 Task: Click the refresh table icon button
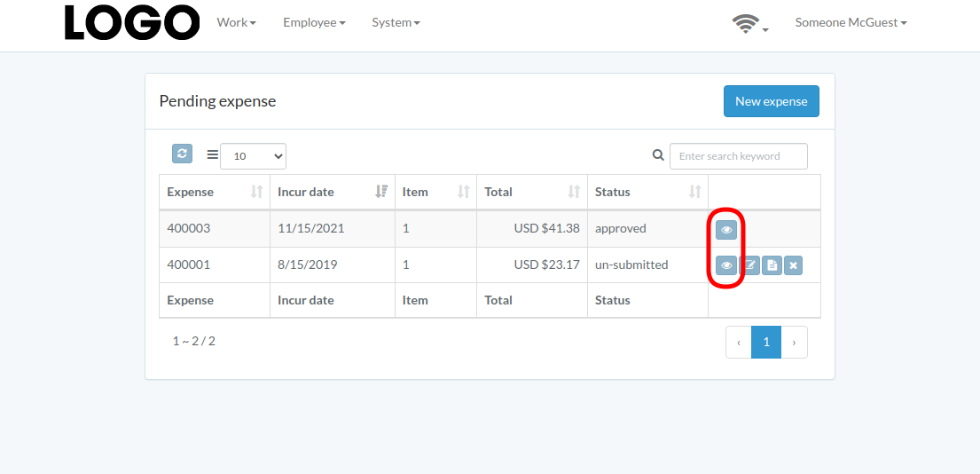pyautogui.click(x=182, y=154)
